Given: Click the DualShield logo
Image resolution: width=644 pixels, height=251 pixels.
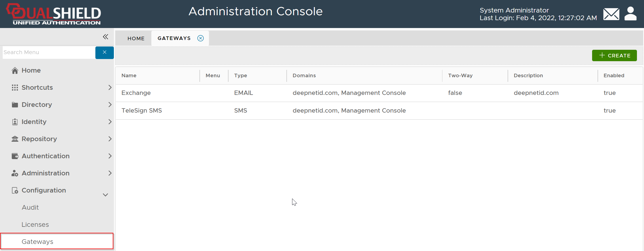Looking at the screenshot, I should coord(54,14).
